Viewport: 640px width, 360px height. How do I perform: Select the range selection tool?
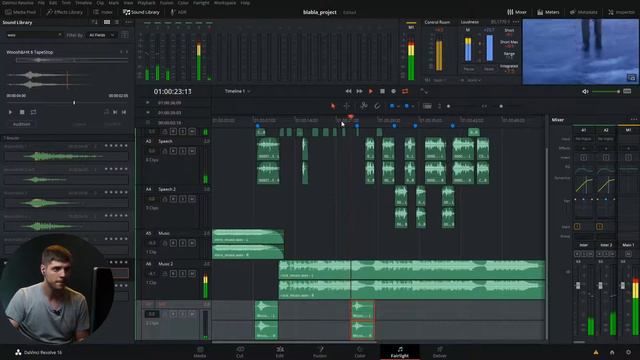tap(347, 106)
